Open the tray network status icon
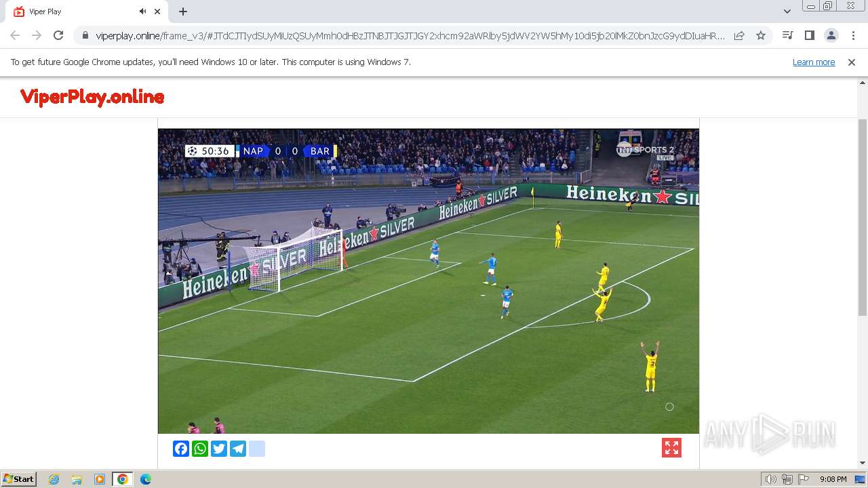The height and width of the screenshot is (488, 868). [x=787, y=479]
